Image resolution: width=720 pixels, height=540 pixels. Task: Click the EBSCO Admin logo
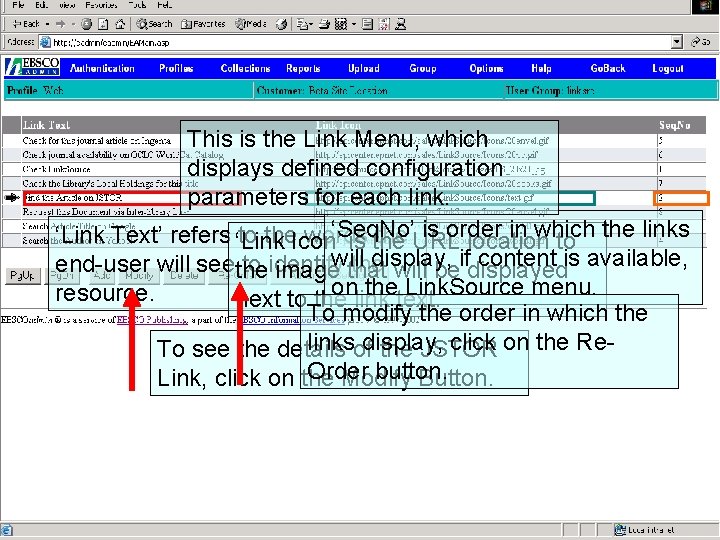click(x=32, y=68)
